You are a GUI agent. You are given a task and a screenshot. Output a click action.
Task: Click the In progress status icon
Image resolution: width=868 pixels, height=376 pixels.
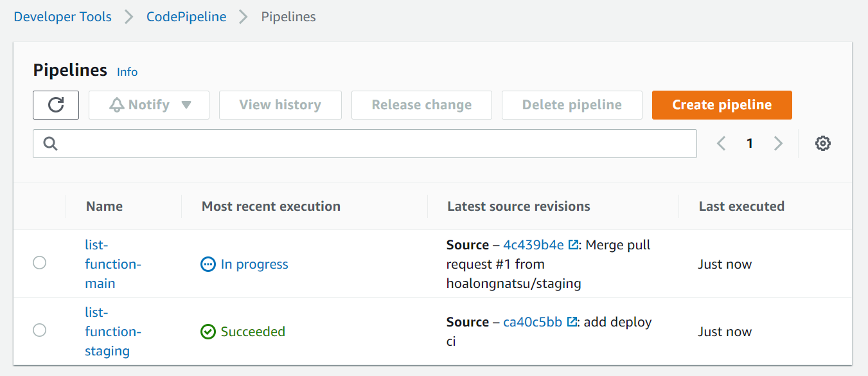(208, 264)
